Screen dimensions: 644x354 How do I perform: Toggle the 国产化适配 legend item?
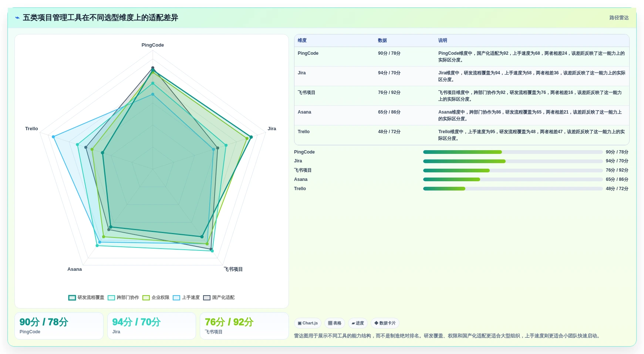point(219,297)
